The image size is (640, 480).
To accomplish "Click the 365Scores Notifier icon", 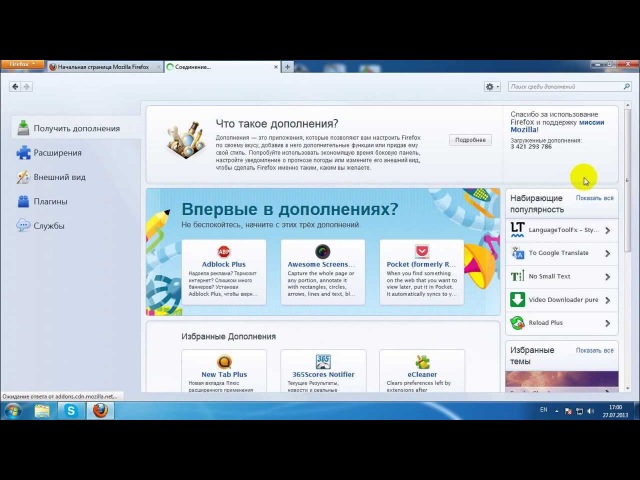I will coord(323,362).
